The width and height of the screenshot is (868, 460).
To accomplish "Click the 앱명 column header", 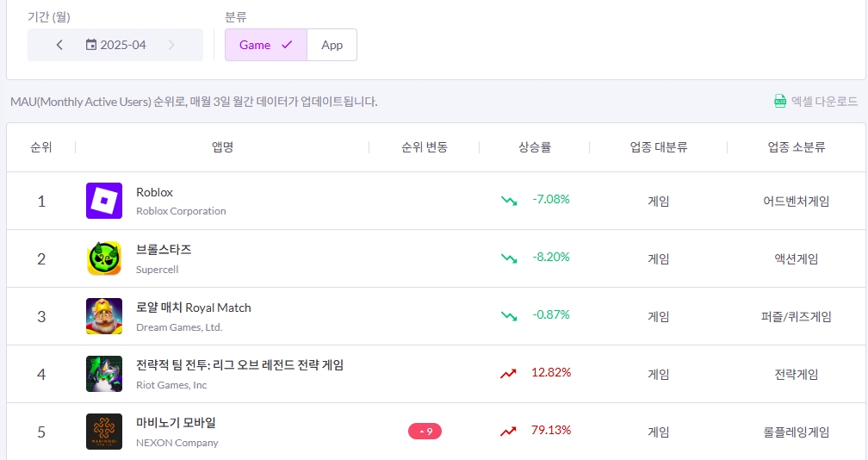I will point(223,147).
